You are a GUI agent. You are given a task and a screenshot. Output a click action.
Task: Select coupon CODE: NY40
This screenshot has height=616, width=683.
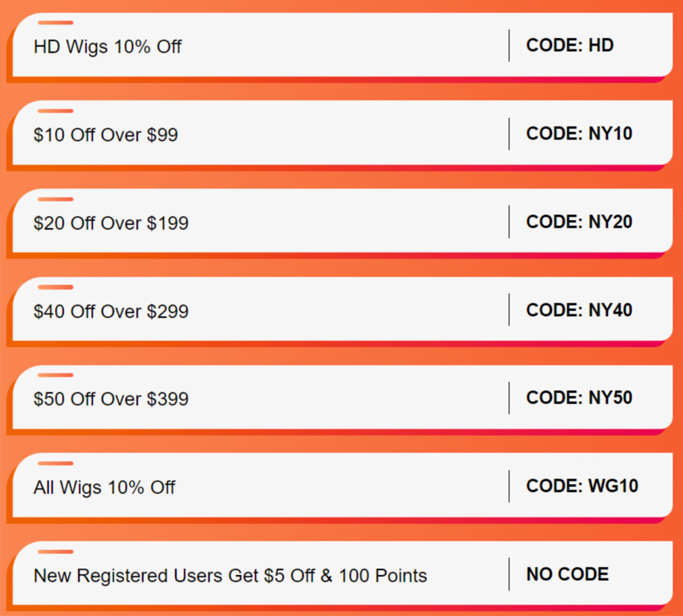pyautogui.click(x=579, y=311)
